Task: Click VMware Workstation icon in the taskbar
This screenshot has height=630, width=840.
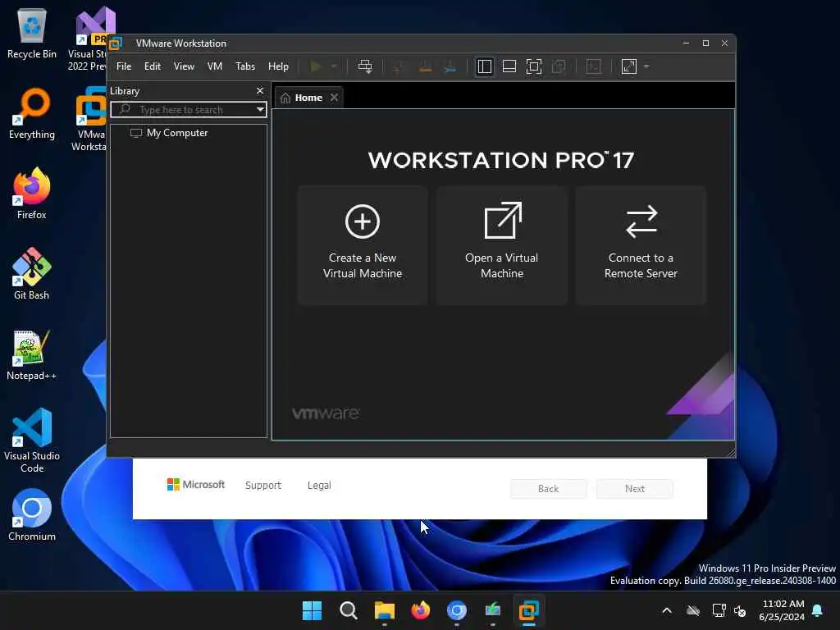Action: (x=529, y=610)
